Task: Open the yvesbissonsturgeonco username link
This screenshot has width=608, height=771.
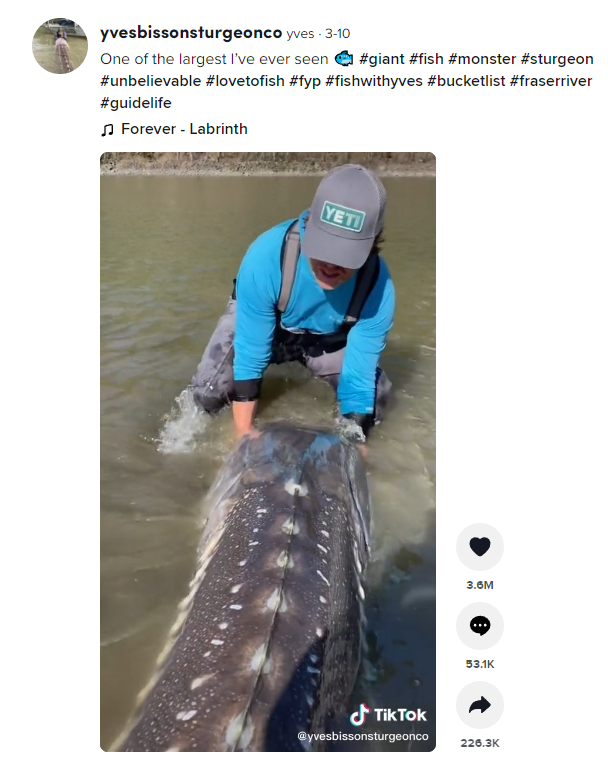Action: click(191, 33)
